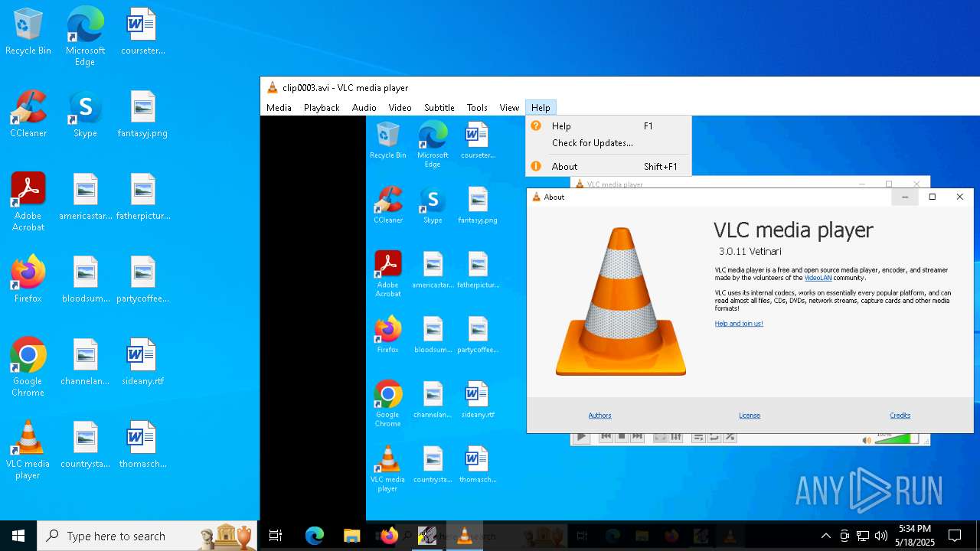Open the Recycle Bin desktop icon
The height and width of the screenshot is (551, 980).
click(28, 32)
